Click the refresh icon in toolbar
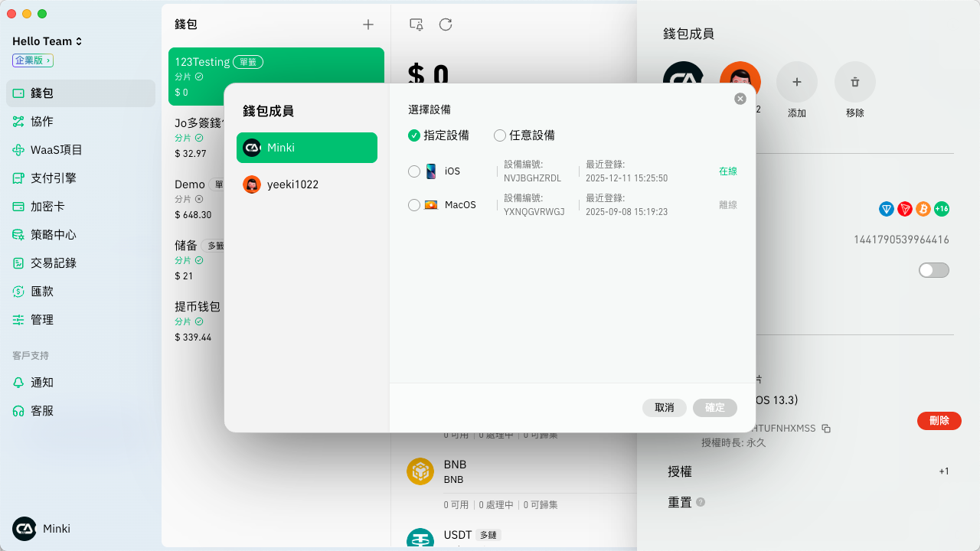 point(446,24)
